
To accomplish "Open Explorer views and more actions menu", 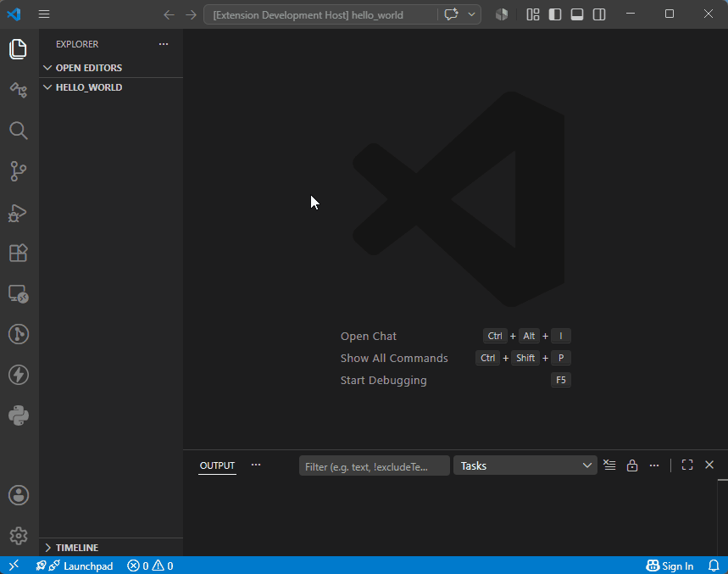I will 164,44.
